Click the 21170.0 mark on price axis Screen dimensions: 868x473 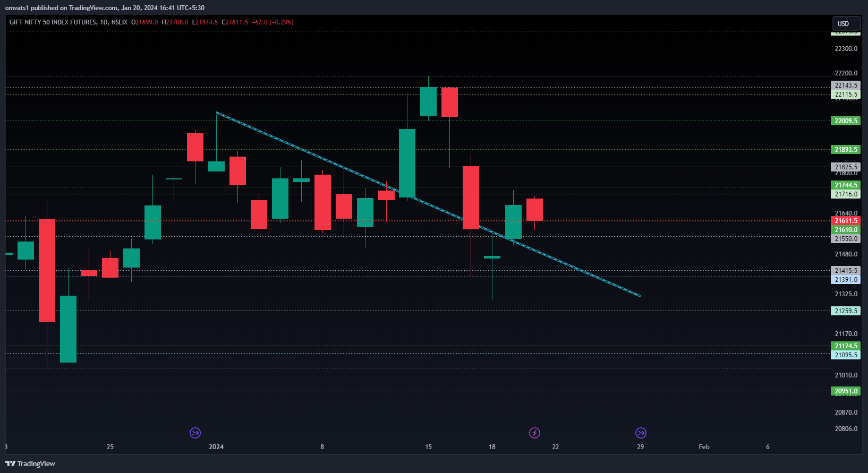tap(846, 334)
